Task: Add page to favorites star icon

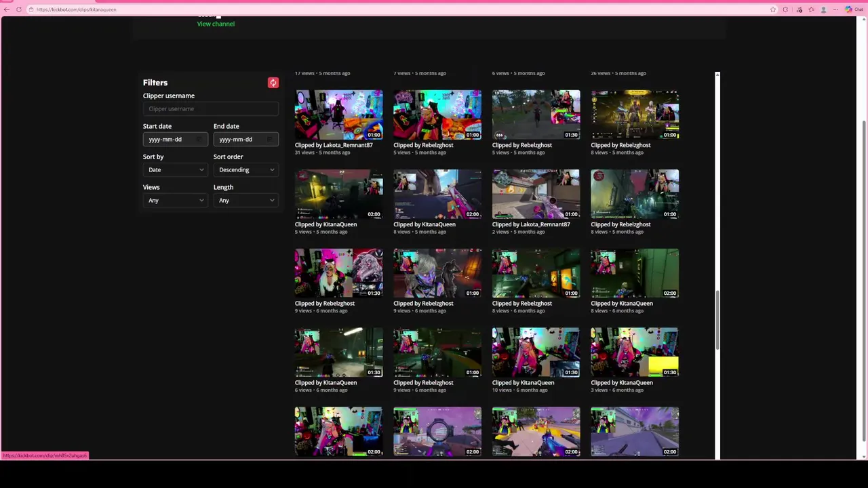Action: point(773,9)
